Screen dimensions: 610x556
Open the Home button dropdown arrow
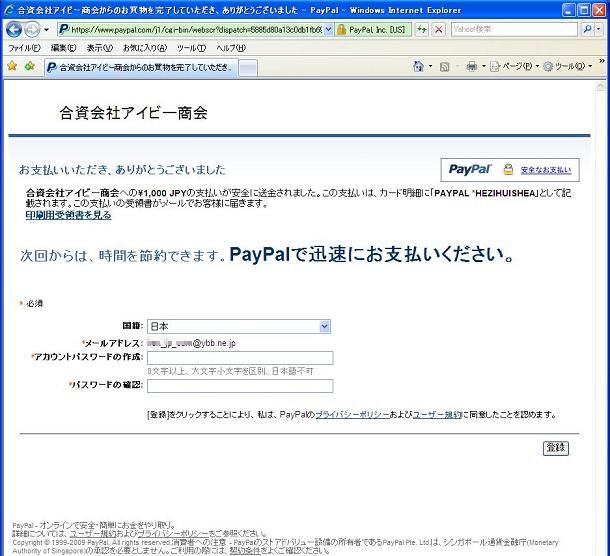pos(430,67)
